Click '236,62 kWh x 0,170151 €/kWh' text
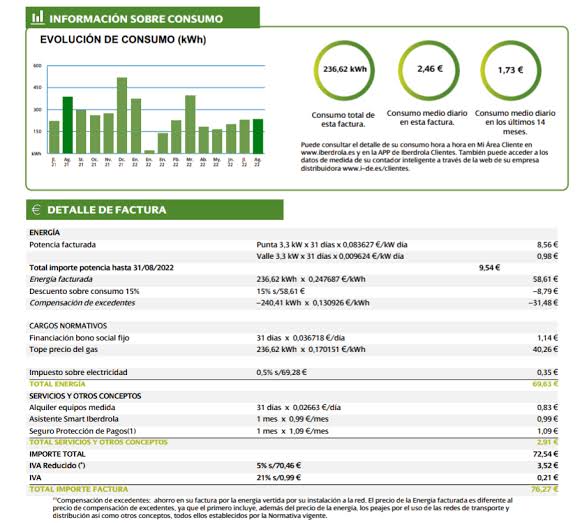The image size is (587, 523). (x=311, y=350)
